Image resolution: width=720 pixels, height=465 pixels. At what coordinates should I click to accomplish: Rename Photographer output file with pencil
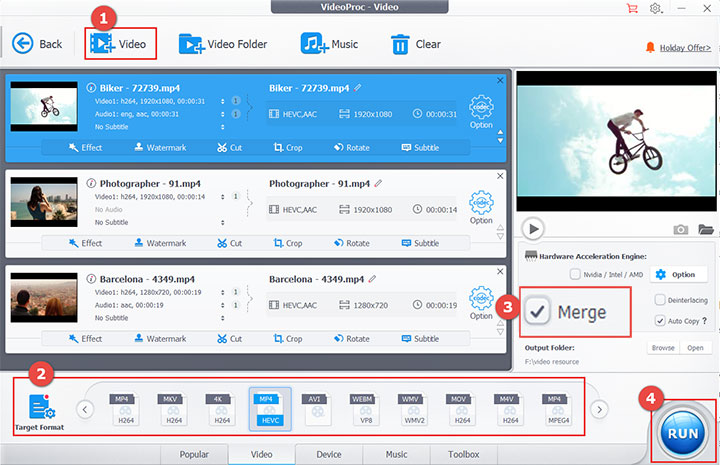pyautogui.click(x=378, y=183)
